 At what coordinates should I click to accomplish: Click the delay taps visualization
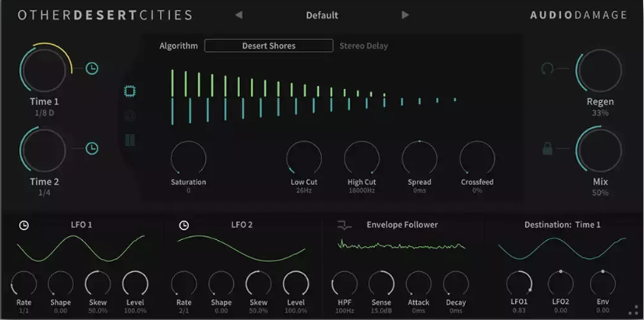pos(313,98)
